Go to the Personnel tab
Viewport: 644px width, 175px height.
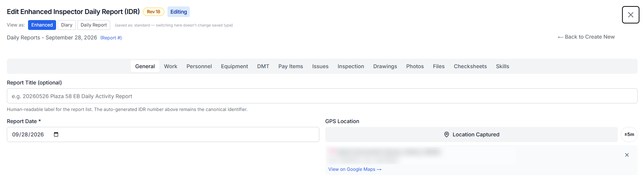pyautogui.click(x=199, y=66)
